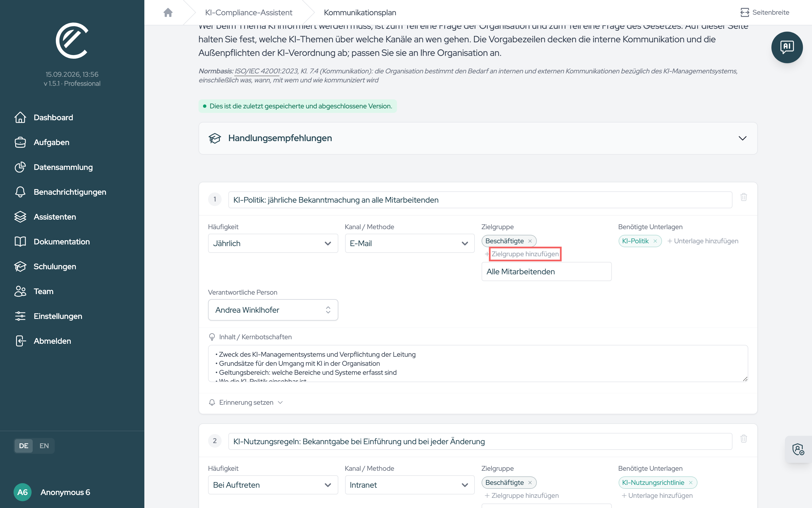Open the Bei Auftreten frequency dropdown
Image resolution: width=812 pixels, height=508 pixels.
[273, 485]
